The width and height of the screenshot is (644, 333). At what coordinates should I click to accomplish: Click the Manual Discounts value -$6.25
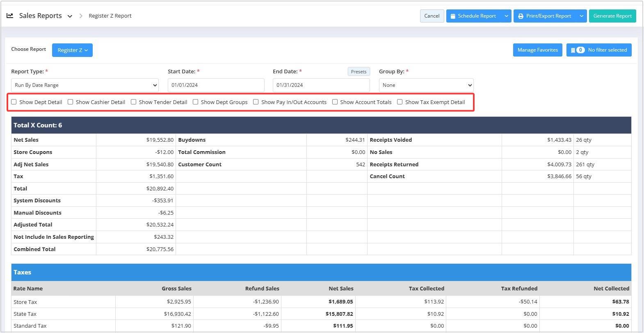pos(166,213)
